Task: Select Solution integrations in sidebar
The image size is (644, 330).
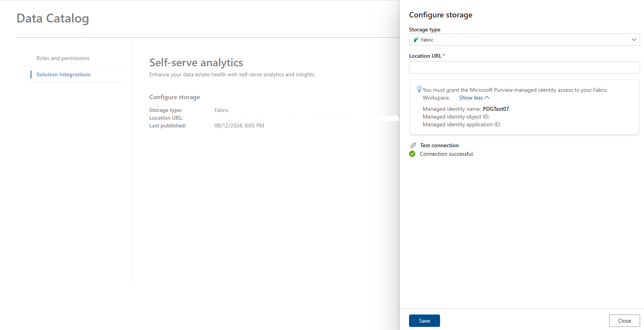Action: [x=63, y=74]
